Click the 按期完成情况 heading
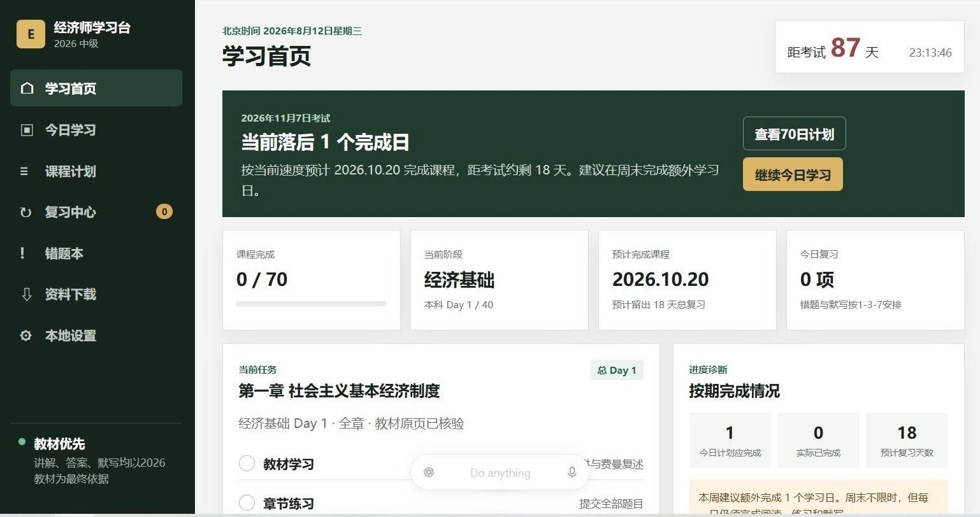The image size is (980, 517). tap(734, 391)
